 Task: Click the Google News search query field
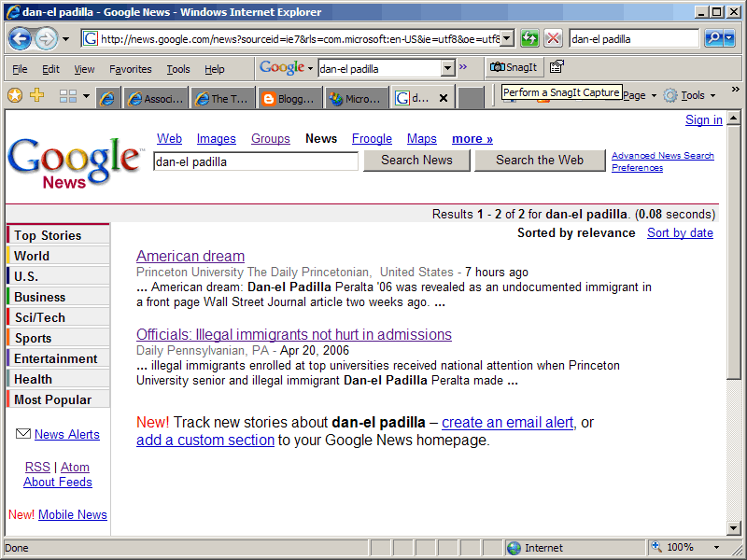click(x=256, y=161)
